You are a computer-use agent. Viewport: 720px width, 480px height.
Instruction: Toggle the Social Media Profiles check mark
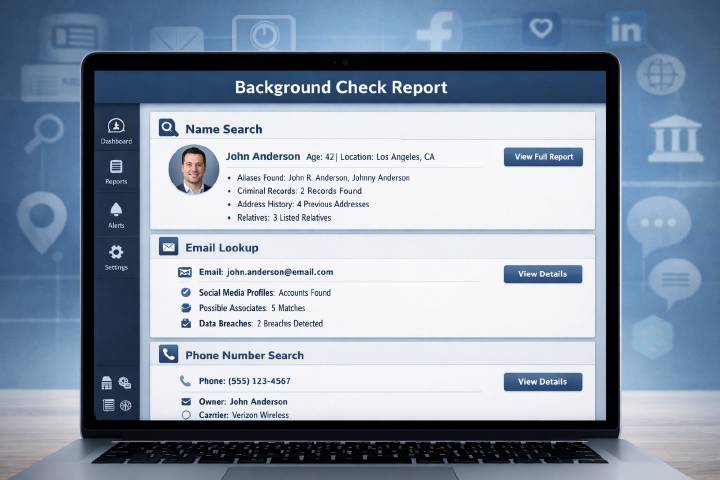pos(185,292)
